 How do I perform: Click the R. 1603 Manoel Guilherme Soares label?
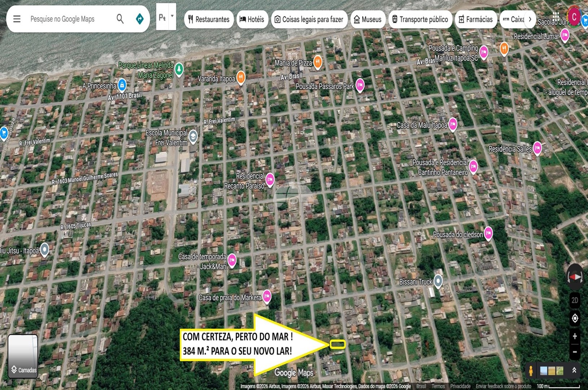pos(85,178)
